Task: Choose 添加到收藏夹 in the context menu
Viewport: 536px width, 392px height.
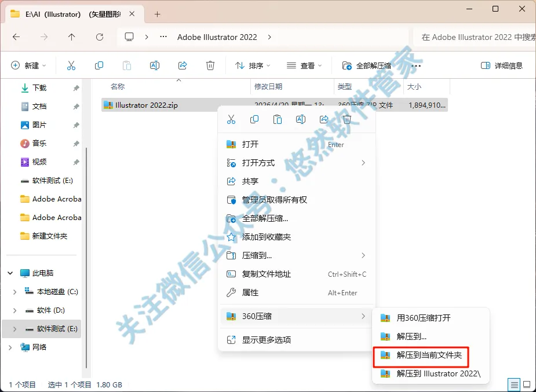Action: click(x=297, y=237)
